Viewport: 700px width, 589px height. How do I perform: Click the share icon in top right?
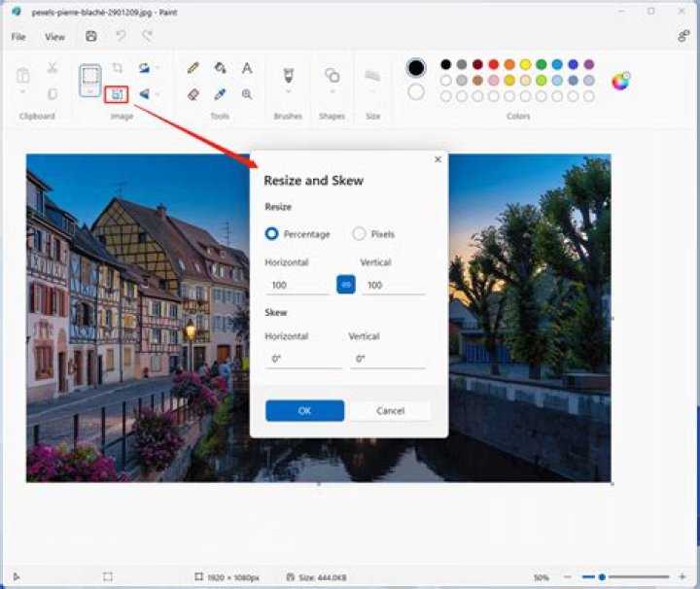tap(683, 36)
